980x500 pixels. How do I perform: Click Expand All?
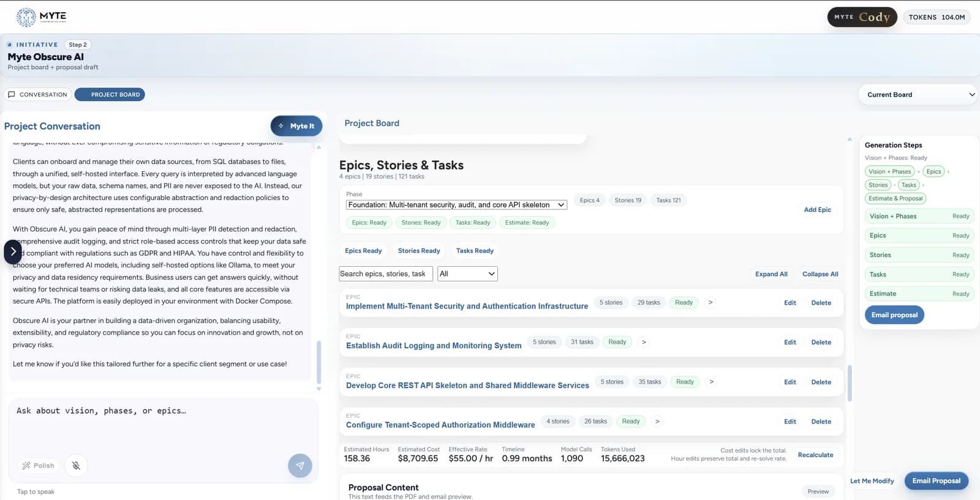tap(771, 274)
